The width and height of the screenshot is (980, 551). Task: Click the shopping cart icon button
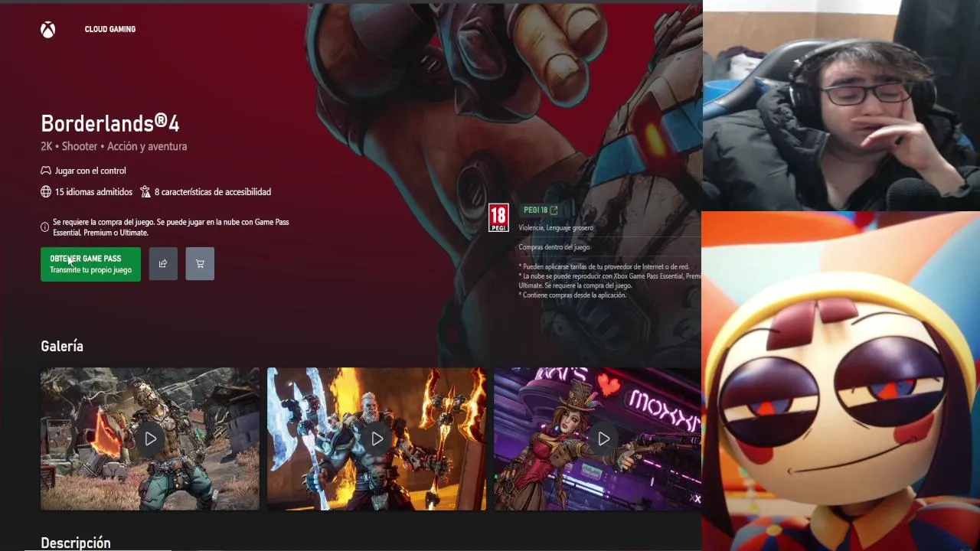[x=200, y=264]
